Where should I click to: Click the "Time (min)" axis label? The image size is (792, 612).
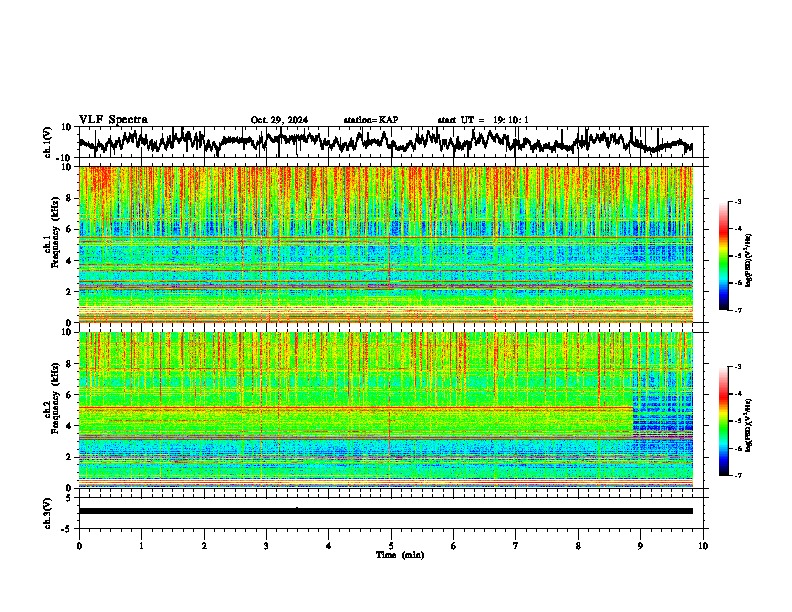tap(400, 555)
